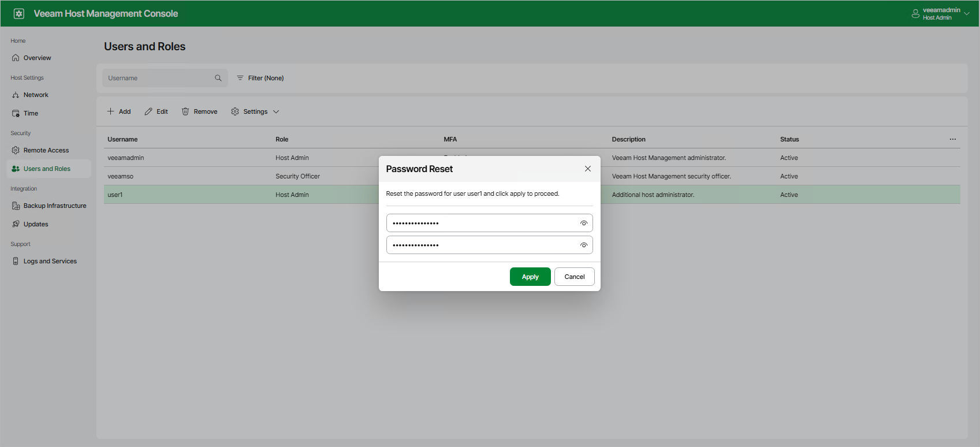Select the user1 row

coord(532,195)
